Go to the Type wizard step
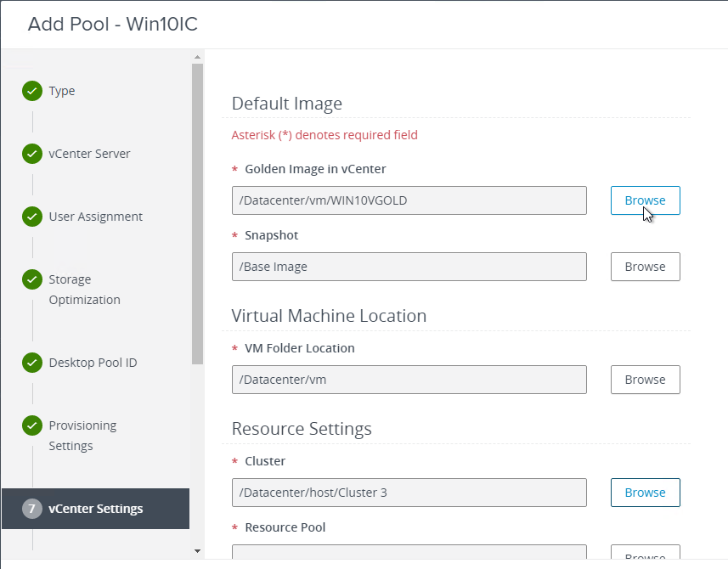Screen dimensions: 728x569 62,91
